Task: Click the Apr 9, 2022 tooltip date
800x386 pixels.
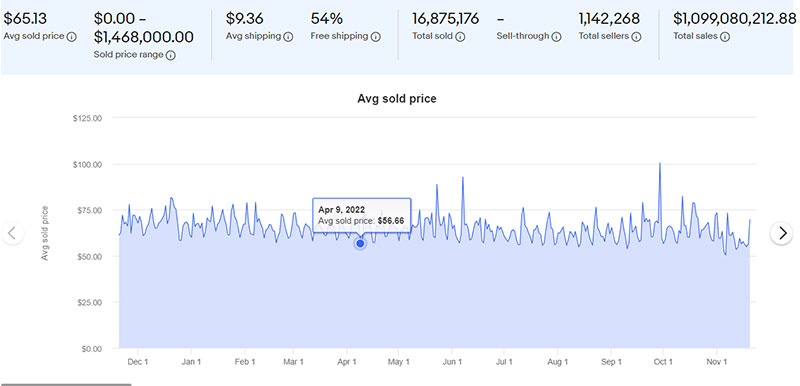Action: click(341, 210)
